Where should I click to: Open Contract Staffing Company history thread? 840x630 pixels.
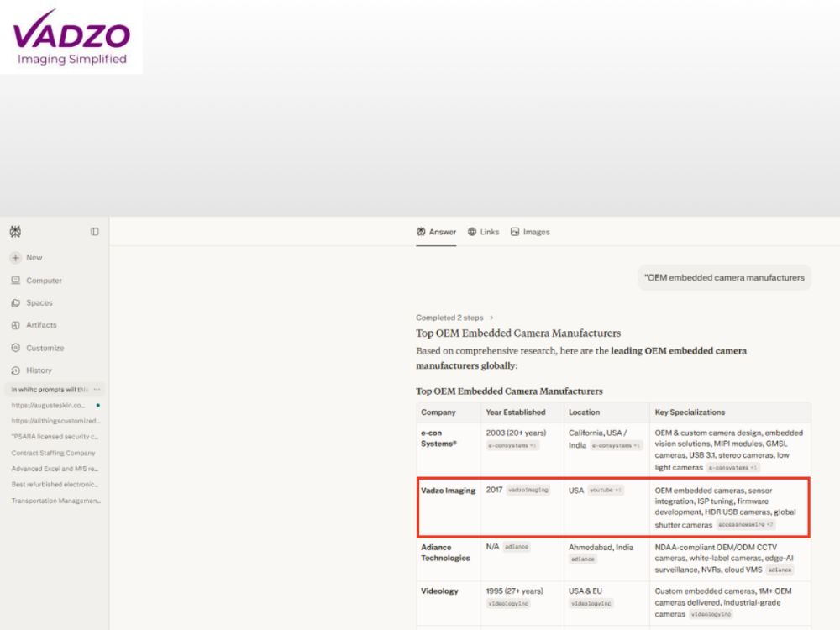click(x=54, y=453)
